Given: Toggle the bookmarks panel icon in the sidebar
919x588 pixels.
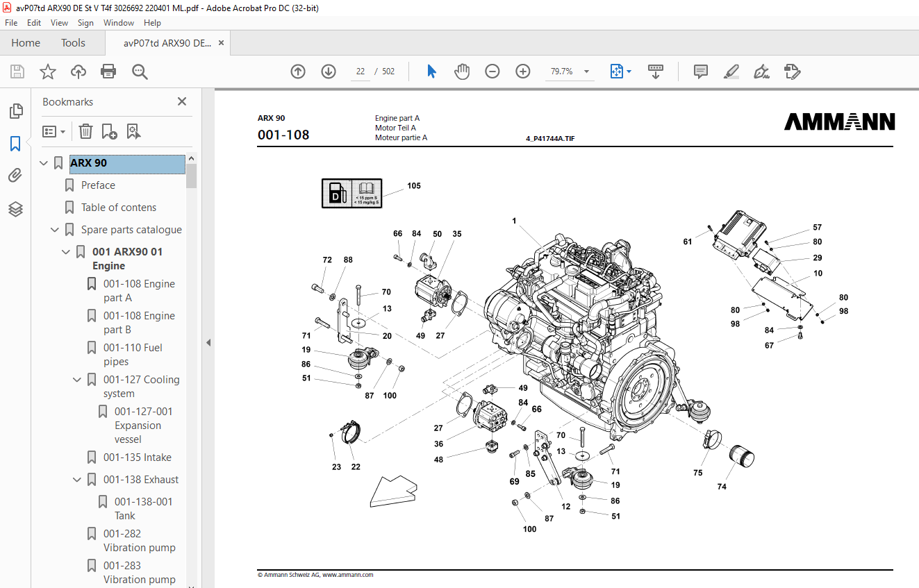Looking at the screenshot, I should click(15, 144).
